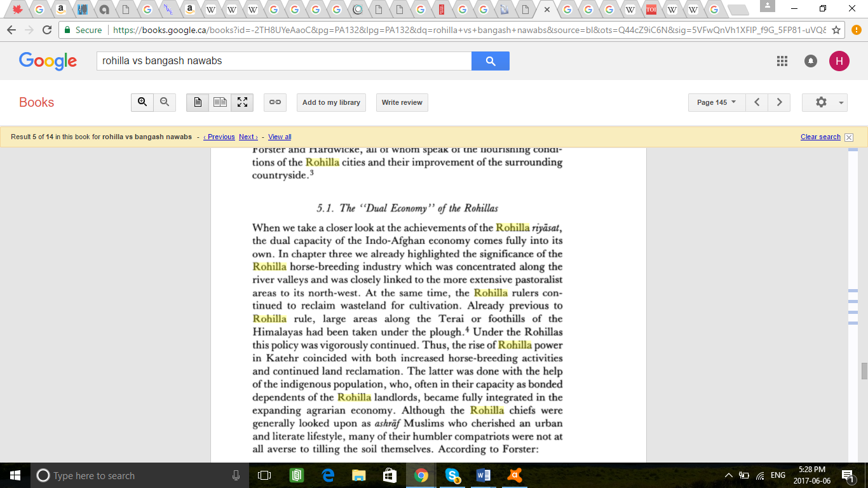Open Avast from the taskbar
This screenshot has width=868, height=488.
(515, 475)
